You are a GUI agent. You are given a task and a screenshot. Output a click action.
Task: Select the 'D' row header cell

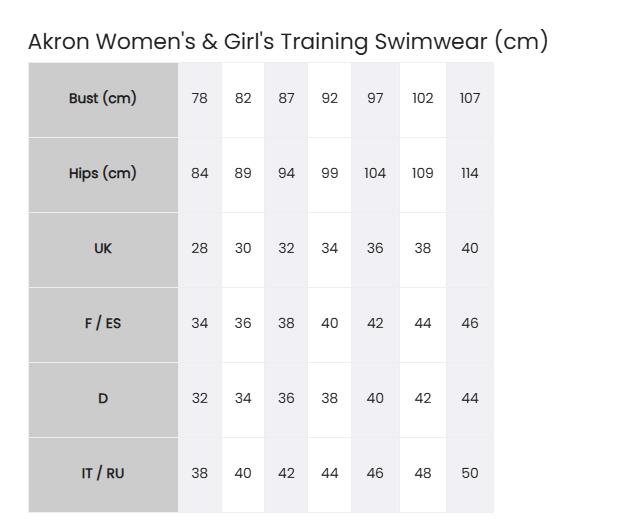click(x=102, y=398)
